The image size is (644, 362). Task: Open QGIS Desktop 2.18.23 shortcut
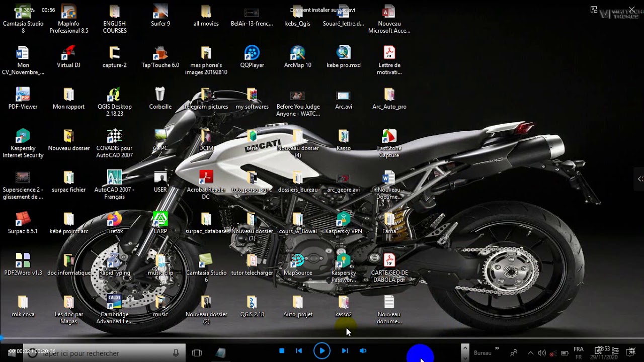pos(115,102)
